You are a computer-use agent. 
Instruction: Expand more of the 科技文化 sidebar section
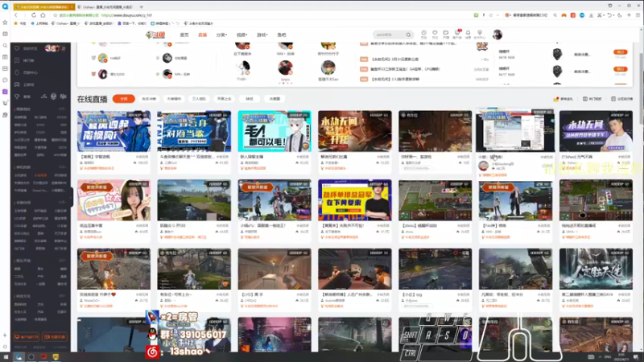click(62, 296)
